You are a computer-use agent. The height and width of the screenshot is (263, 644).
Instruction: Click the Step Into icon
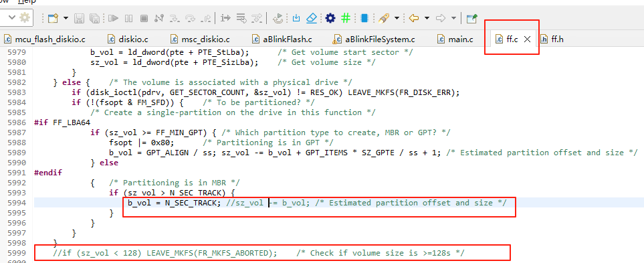(x=175, y=18)
